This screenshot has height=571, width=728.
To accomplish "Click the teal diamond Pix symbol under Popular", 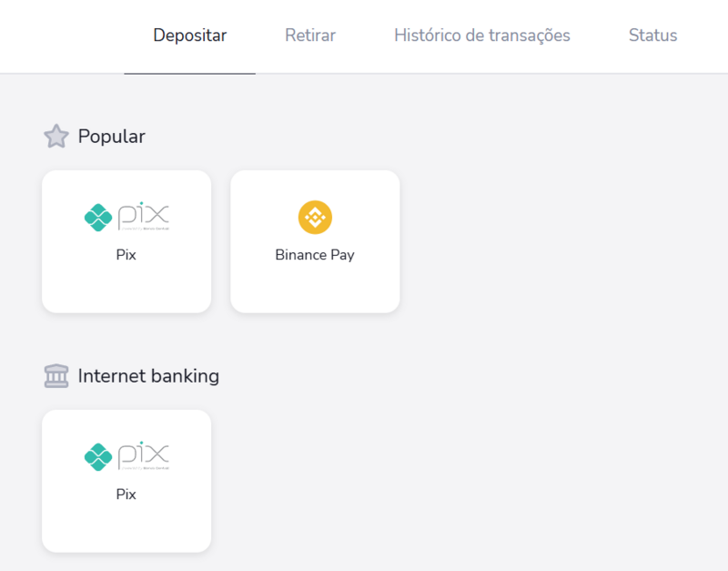I will pos(96,216).
